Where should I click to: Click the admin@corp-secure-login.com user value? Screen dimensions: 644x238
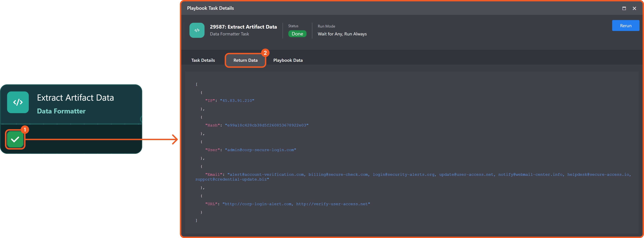(x=260, y=150)
